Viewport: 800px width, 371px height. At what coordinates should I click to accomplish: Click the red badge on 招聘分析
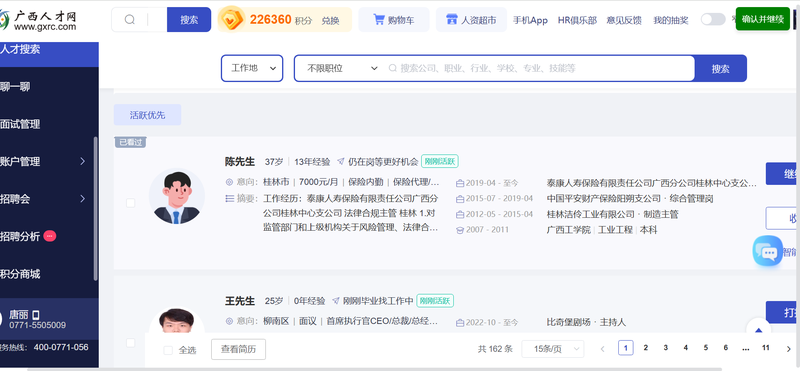point(49,236)
